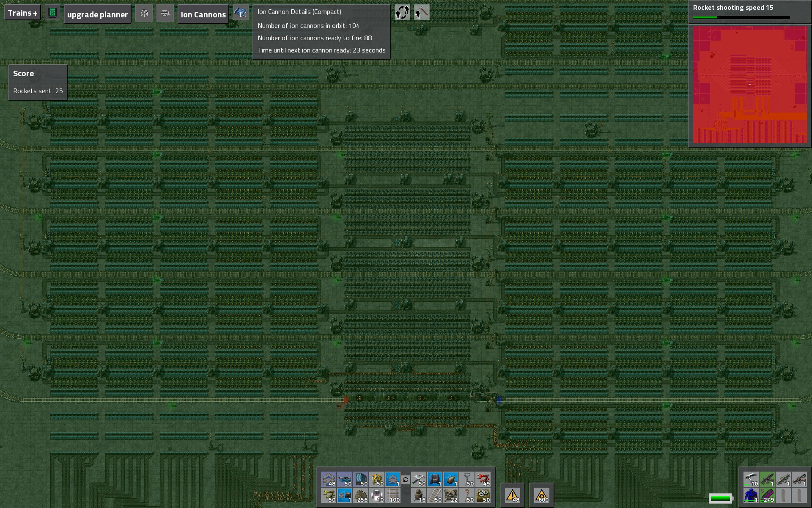Click the blueprint icon beside Ion Cannons
Screen dimensions: 812x508
point(241,13)
